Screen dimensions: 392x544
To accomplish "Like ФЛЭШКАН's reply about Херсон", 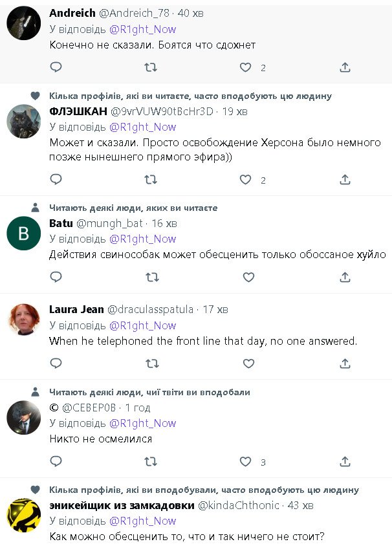I will click(x=246, y=180).
